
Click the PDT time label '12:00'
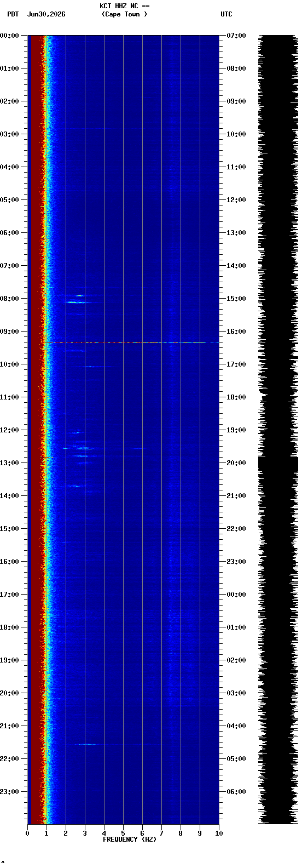(x=9, y=430)
